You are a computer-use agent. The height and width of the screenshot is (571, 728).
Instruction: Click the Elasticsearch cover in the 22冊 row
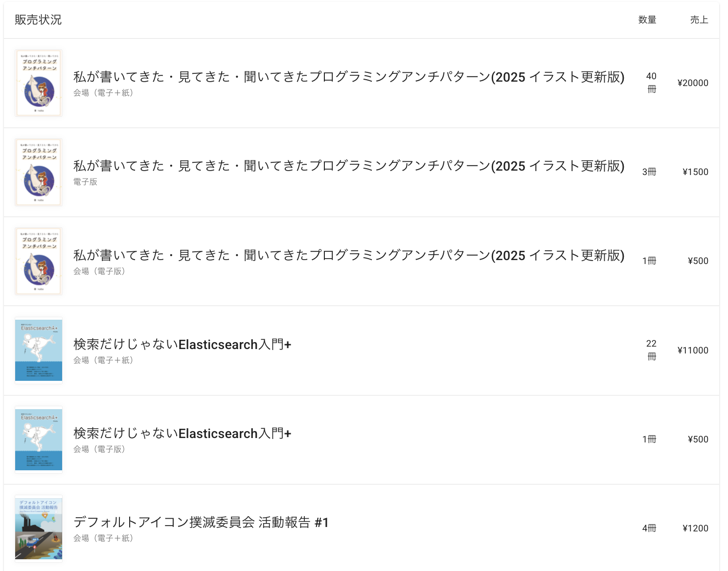coord(39,350)
